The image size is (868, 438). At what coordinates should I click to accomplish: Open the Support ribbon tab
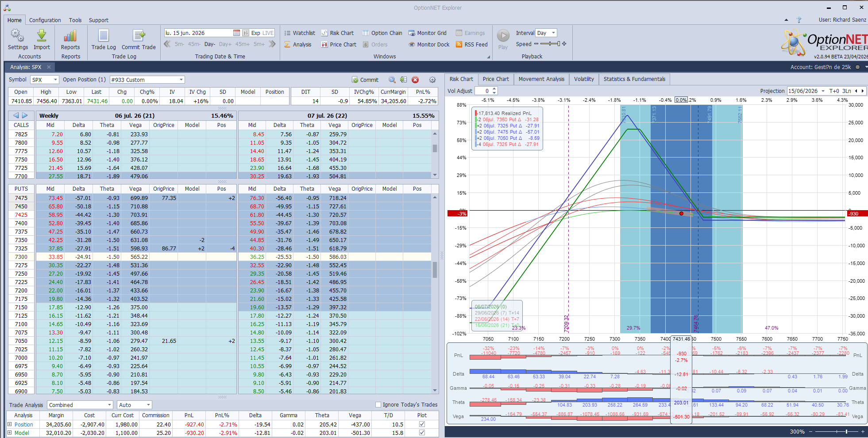click(98, 20)
